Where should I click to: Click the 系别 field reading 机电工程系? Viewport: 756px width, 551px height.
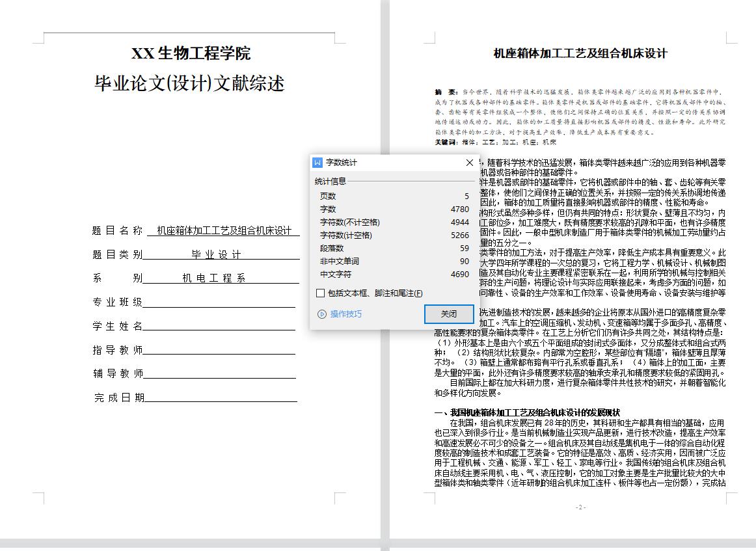pos(214,278)
